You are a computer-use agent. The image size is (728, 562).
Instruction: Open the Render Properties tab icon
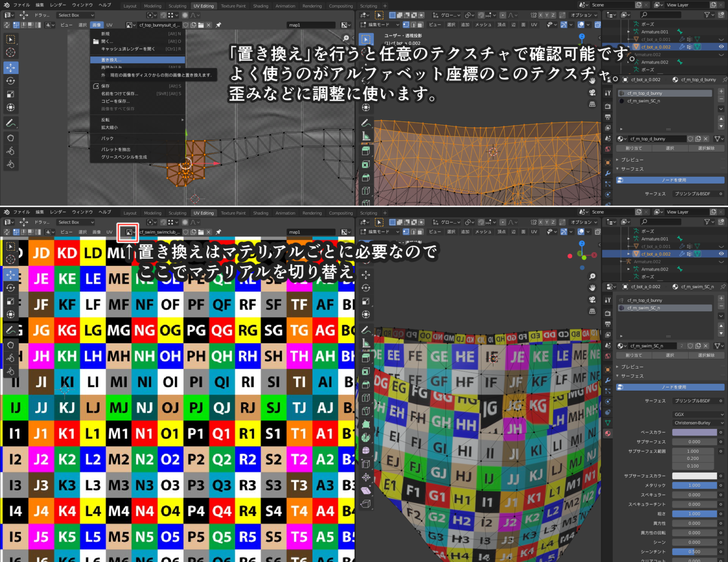[x=608, y=313]
